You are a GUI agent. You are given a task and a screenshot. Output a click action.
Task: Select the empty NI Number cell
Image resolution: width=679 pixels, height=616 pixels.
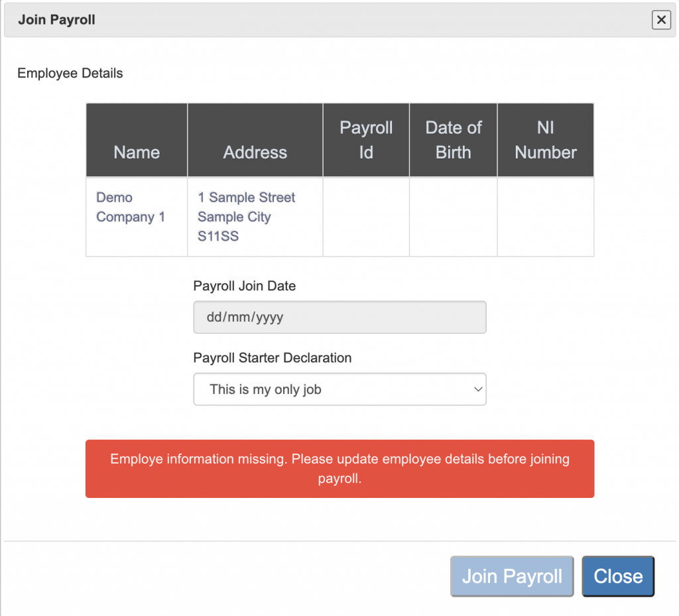(x=546, y=217)
